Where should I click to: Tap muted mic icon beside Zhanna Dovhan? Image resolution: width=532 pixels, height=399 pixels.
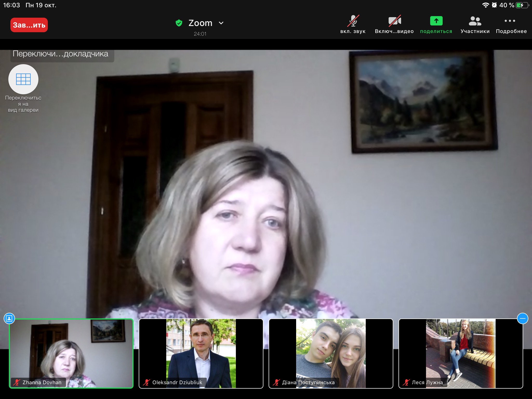pos(17,382)
